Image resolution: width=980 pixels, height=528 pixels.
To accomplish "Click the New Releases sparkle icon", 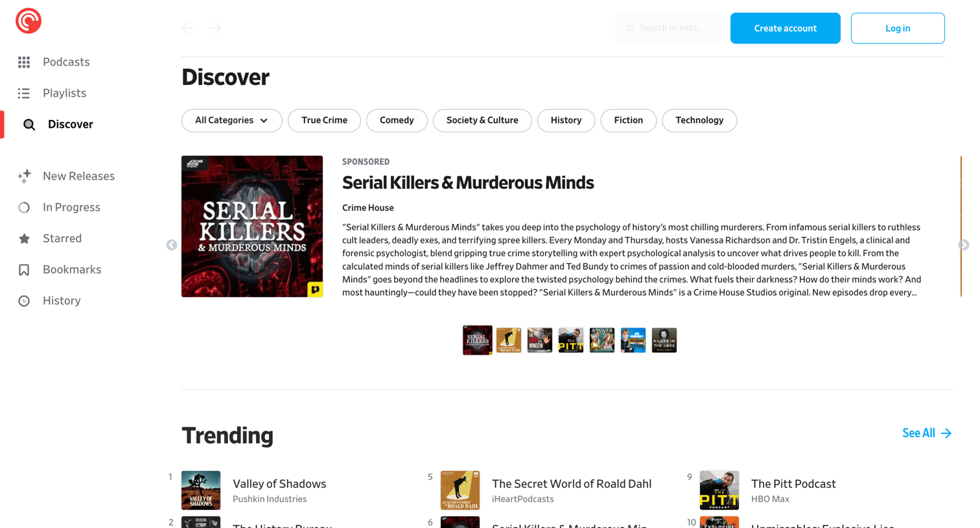I will pyautogui.click(x=24, y=176).
